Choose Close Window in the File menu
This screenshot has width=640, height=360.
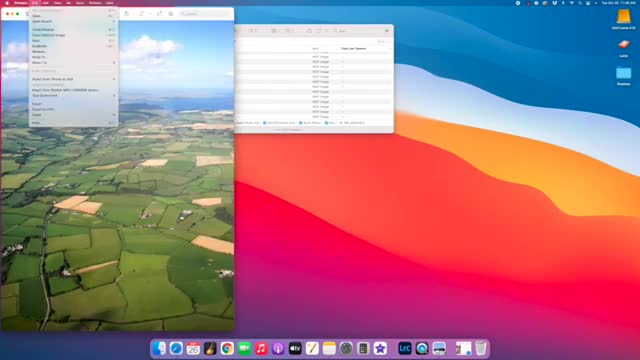click(x=73, y=30)
